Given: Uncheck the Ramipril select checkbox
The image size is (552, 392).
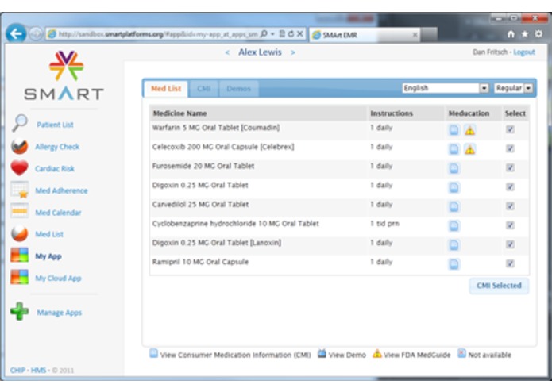Looking at the screenshot, I should pyautogui.click(x=510, y=263).
